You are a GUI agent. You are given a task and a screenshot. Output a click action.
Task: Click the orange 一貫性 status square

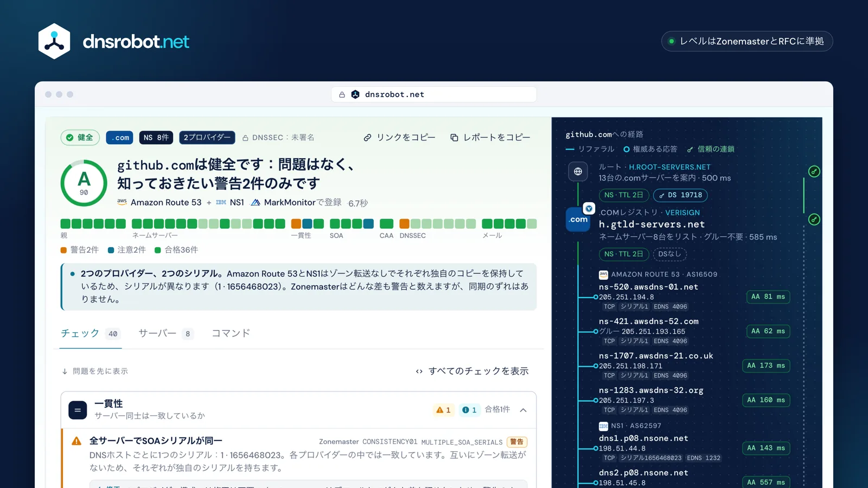point(296,223)
